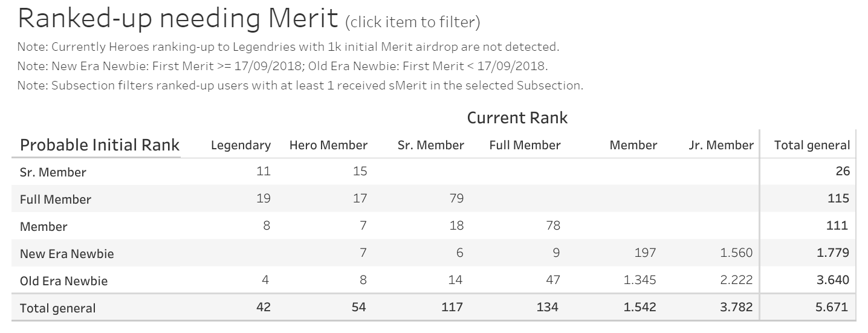Click the Hero Member column header

tap(328, 145)
